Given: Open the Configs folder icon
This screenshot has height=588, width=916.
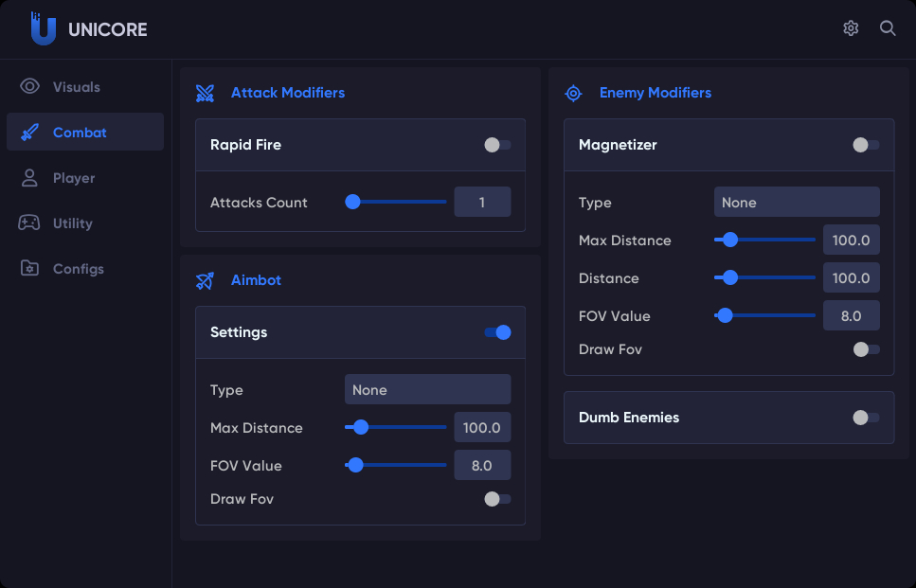Looking at the screenshot, I should click(29, 268).
